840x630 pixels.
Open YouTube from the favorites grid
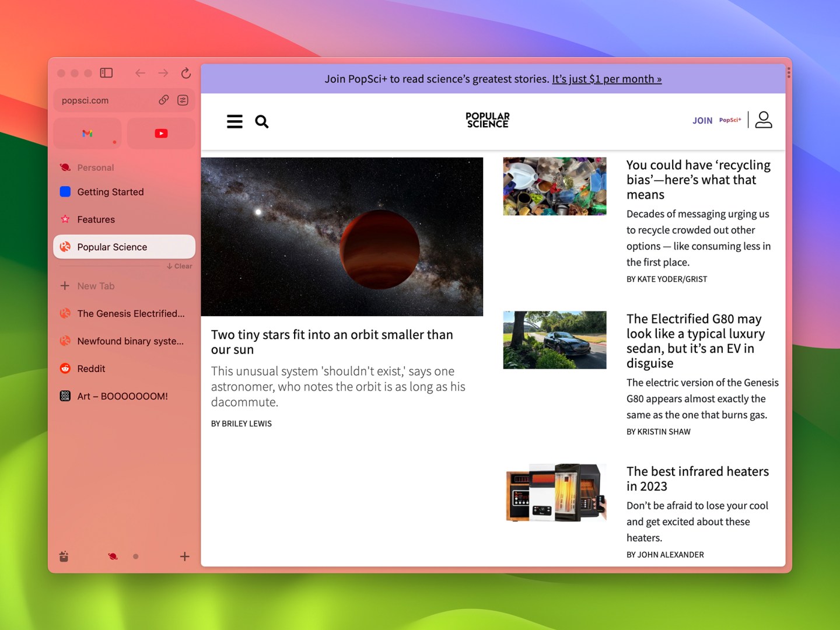click(161, 133)
